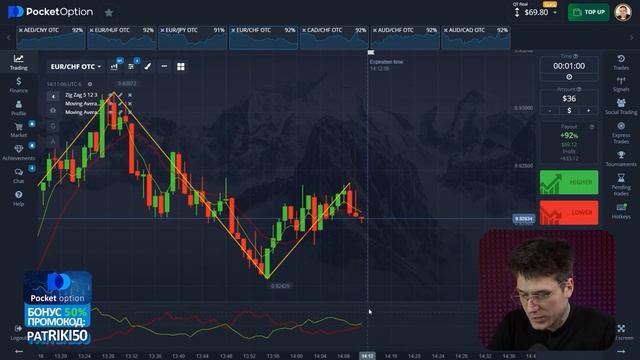Open chart time settings gear

(90, 84)
